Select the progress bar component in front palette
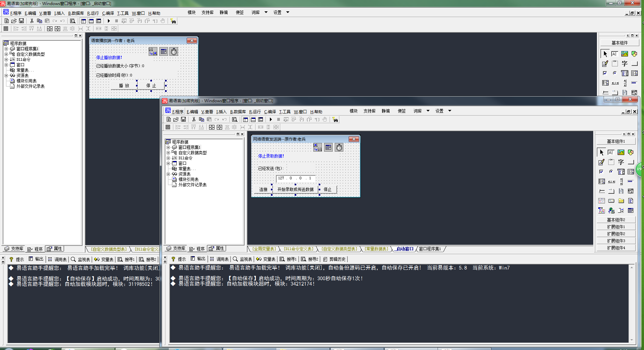 631,182
